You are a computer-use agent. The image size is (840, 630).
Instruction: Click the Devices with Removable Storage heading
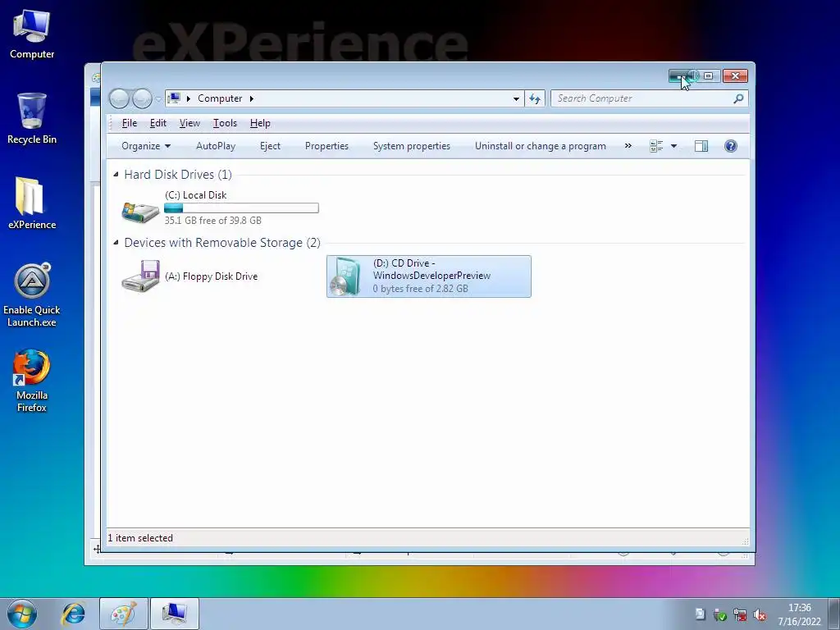(x=222, y=243)
